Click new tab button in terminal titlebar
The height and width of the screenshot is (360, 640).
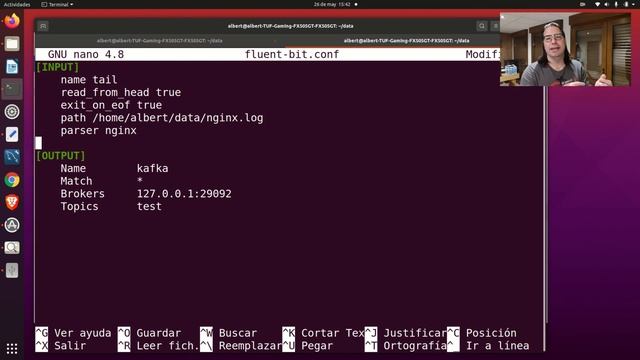tap(43, 26)
